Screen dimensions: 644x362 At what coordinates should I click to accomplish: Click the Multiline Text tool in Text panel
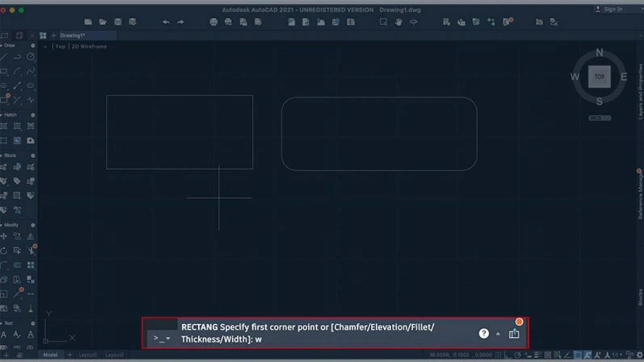click(4, 335)
